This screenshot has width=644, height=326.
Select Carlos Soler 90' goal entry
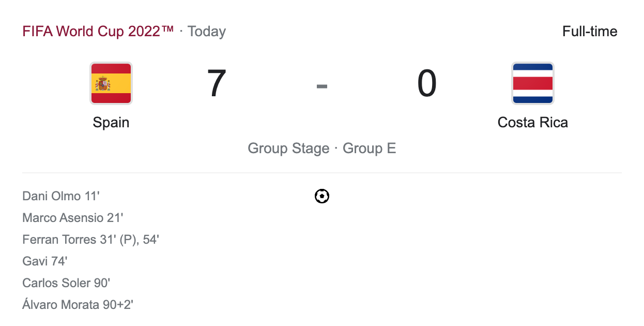[66, 283]
